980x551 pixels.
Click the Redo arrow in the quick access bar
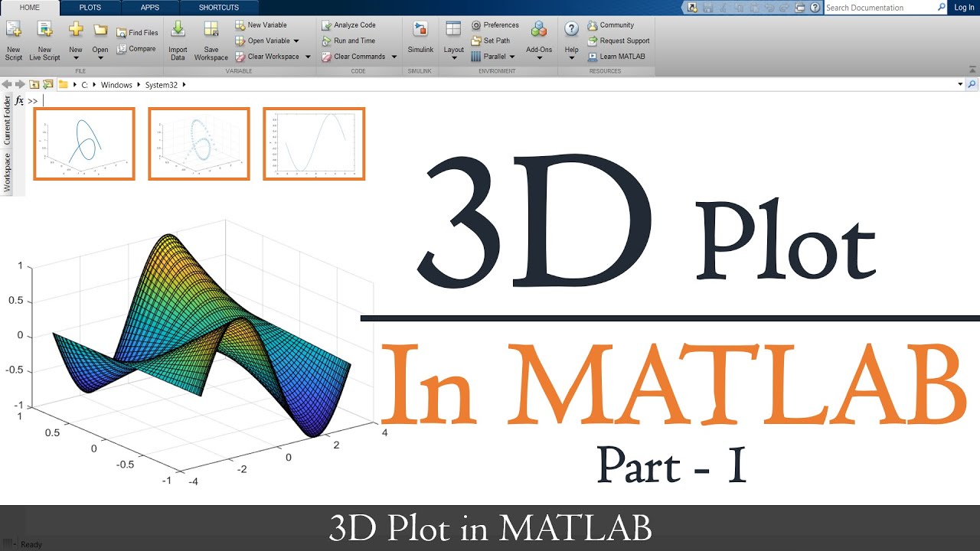pyautogui.click(x=784, y=8)
